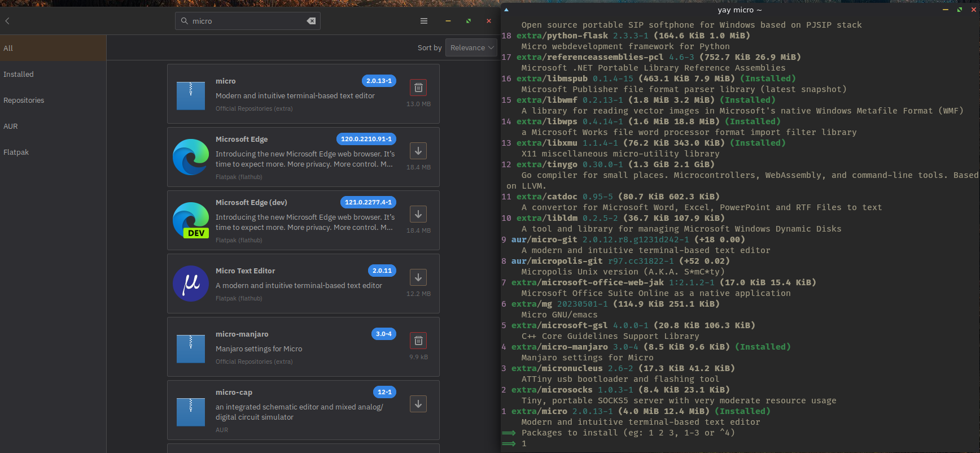980x453 pixels.
Task: Click 'extra/micronucleus' line in the terminal
Action: [x=557, y=368]
